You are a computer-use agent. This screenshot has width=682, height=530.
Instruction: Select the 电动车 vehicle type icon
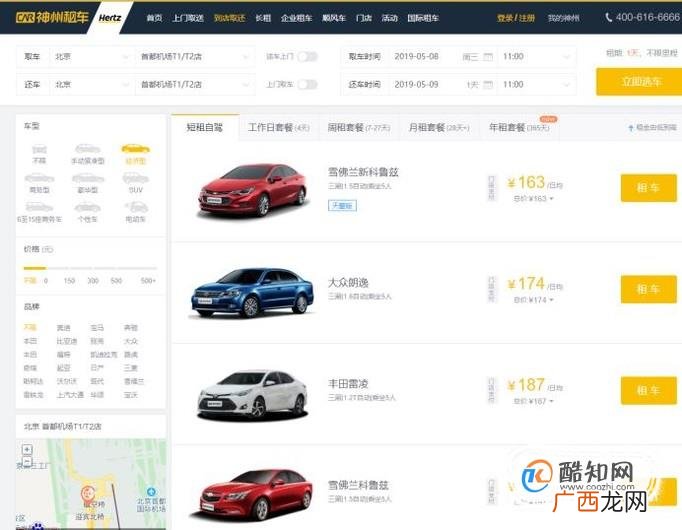pos(136,207)
